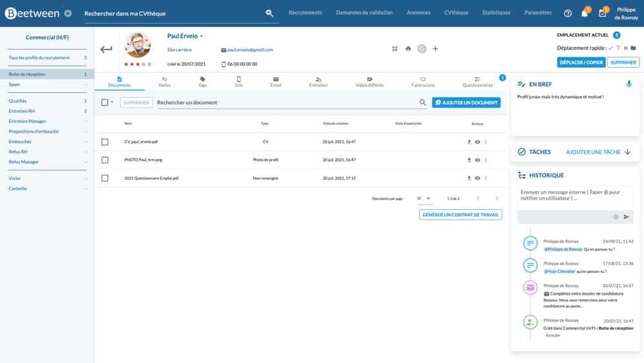The image size is (644, 363).
Task: Preview CV_paul_ervelo.pdf with eye icon
Action: tap(477, 142)
